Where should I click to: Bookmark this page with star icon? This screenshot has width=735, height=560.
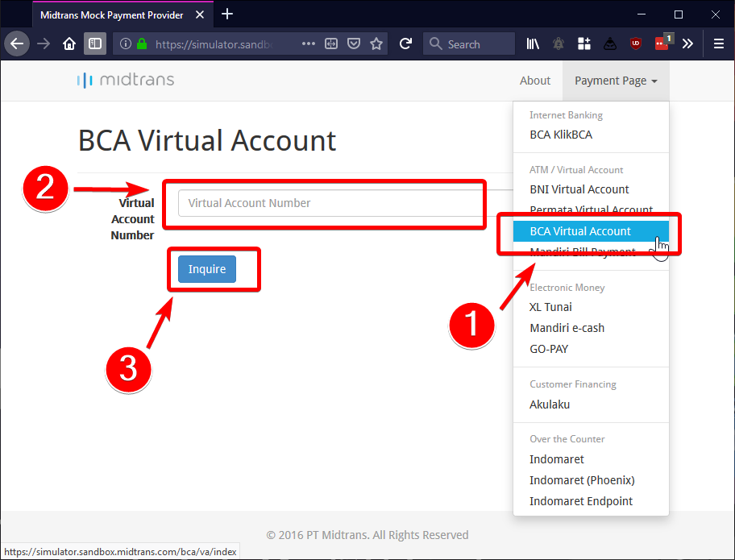[x=376, y=44]
